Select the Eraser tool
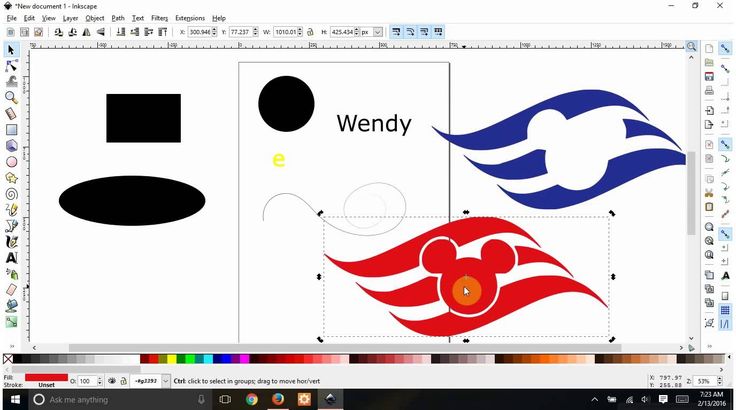 [x=11, y=290]
